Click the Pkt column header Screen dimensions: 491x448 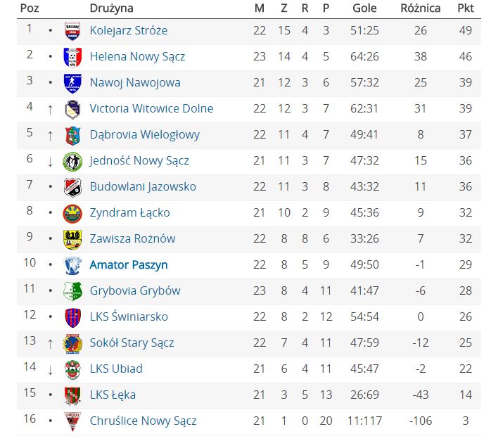coord(466,8)
